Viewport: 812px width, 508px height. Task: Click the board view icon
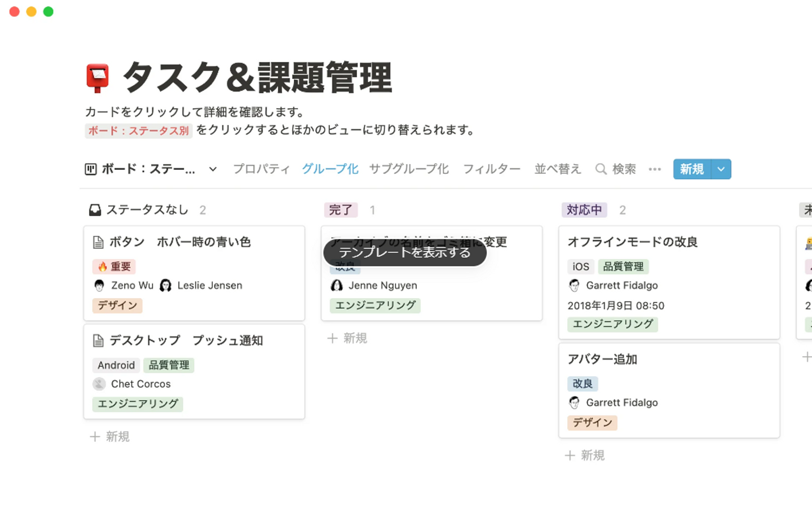pos(91,169)
